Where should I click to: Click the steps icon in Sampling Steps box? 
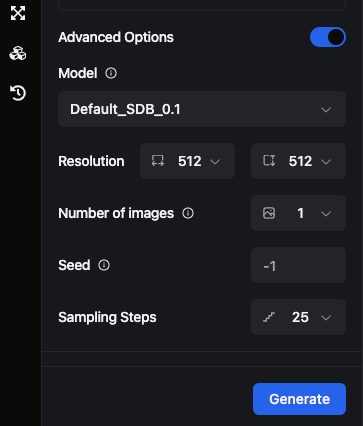(269, 317)
